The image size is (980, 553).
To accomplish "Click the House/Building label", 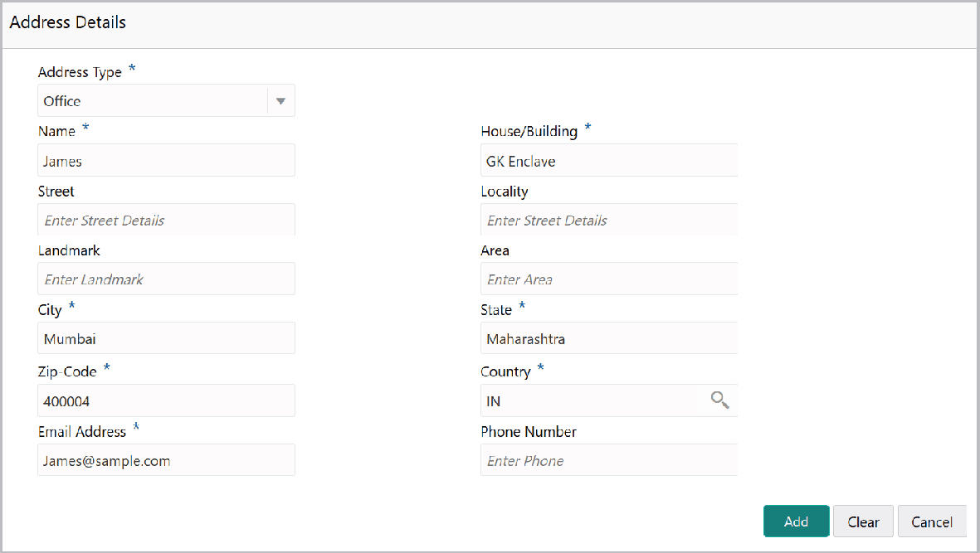I will pos(529,132).
